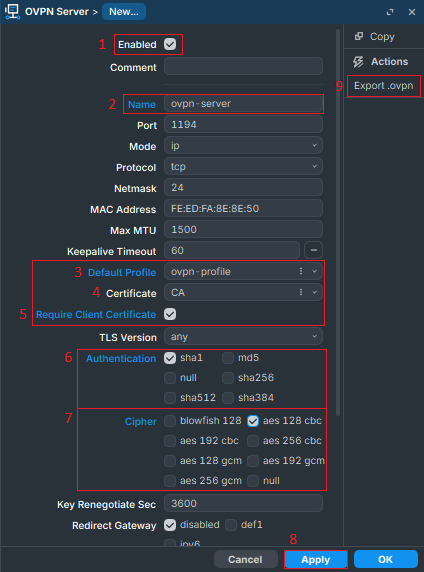The height and width of the screenshot is (572, 424).
Task: Enable sha256 authentication
Action: pos(228,378)
